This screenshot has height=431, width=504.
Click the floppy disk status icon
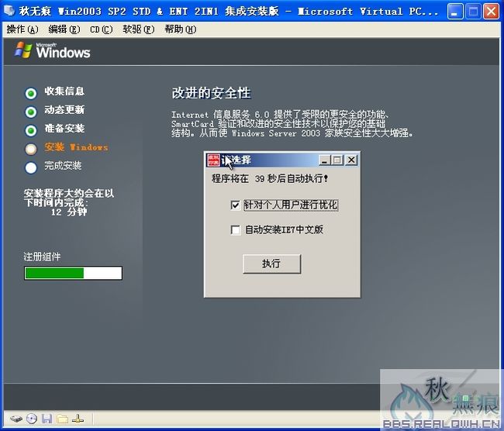[47, 419]
